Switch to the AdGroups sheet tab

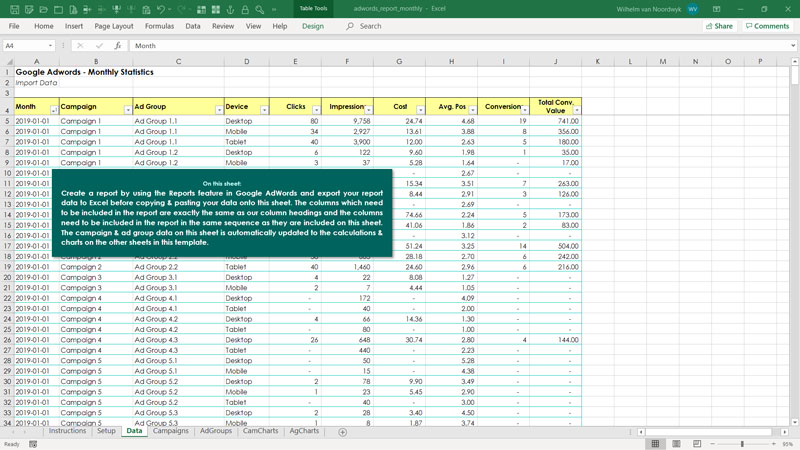point(216,431)
